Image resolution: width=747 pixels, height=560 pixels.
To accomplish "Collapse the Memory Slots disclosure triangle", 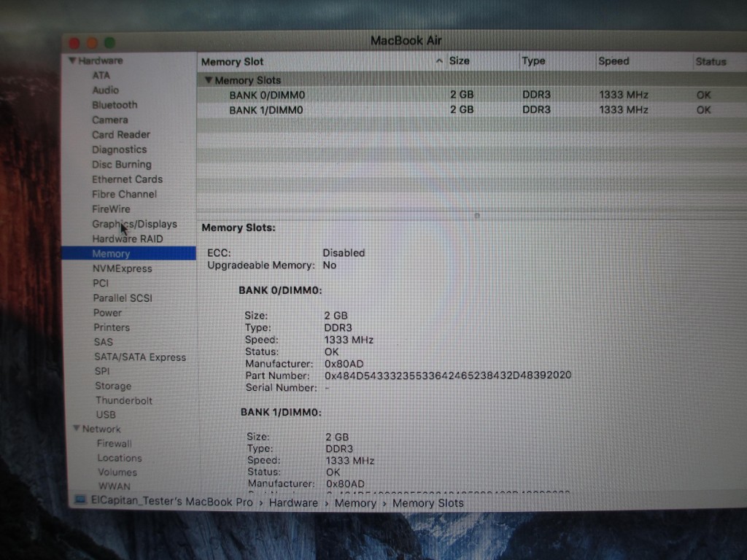I will pos(208,79).
